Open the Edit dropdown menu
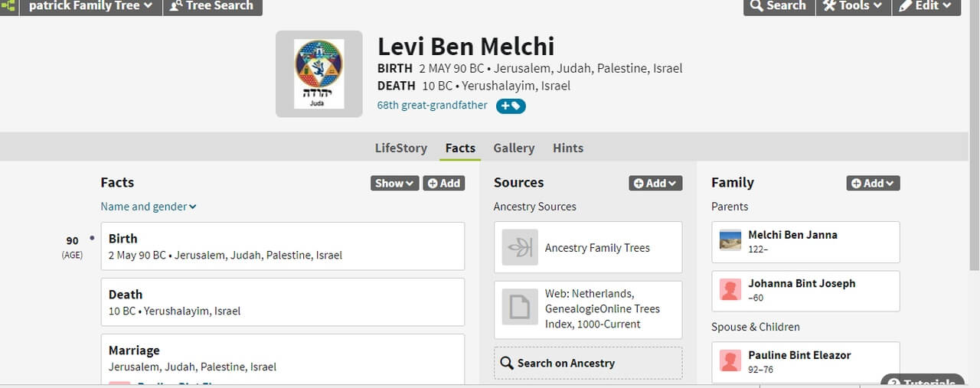980x388 pixels. (x=926, y=6)
